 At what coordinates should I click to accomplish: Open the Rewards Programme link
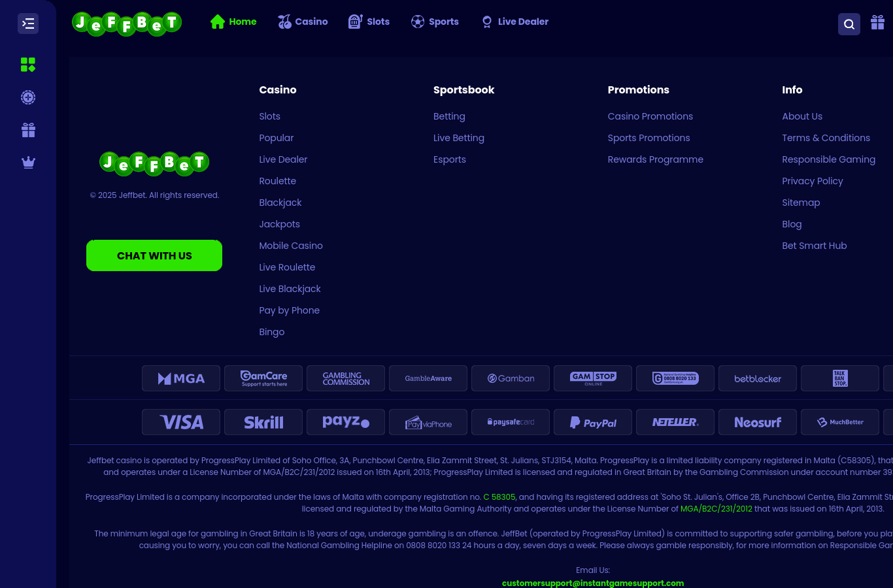[x=656, y=159]
